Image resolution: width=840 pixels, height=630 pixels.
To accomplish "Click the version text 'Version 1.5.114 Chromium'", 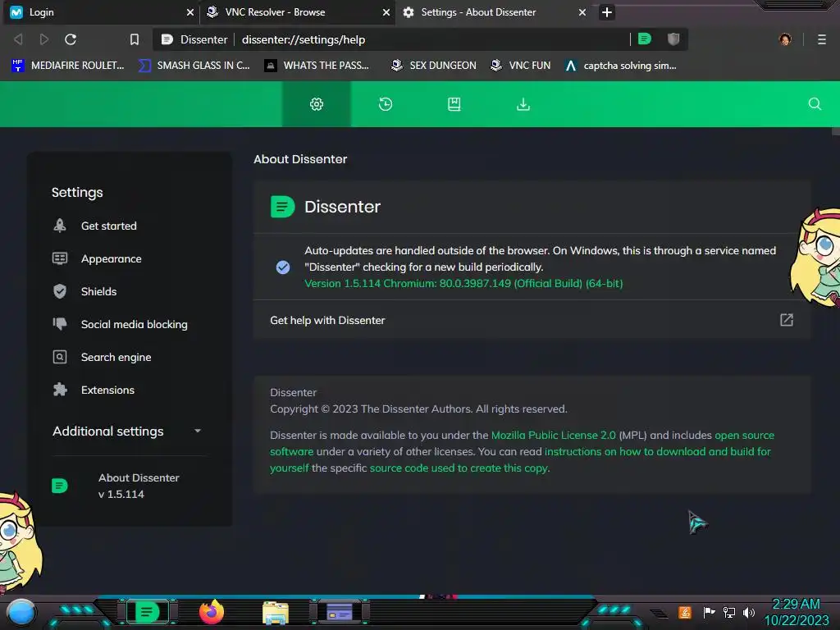I will (x=463, y=283).
